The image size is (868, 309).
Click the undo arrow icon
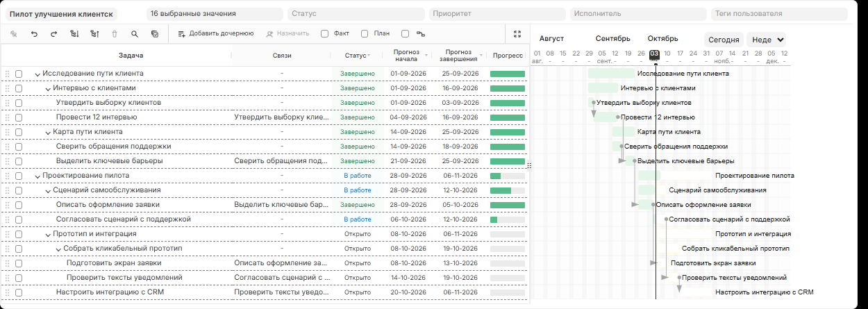pos(34,33)
